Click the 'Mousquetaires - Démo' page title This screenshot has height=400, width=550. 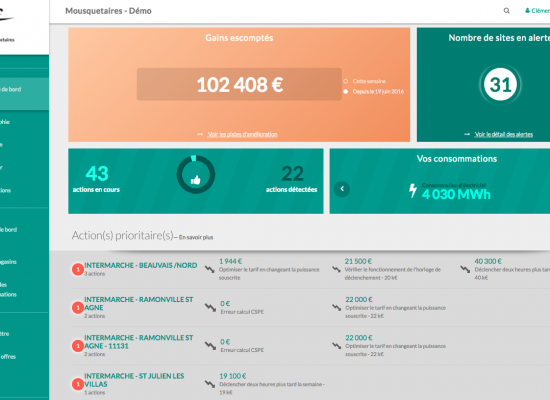tap(108, 11)
